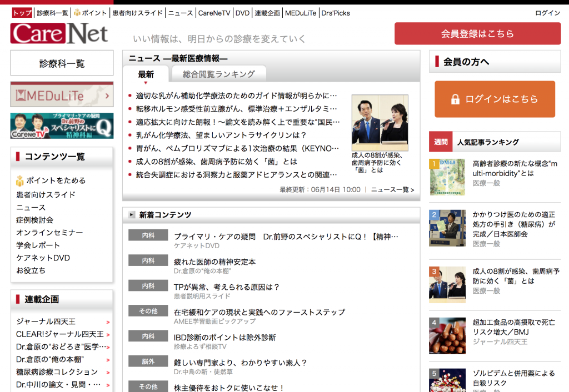
Task: Click the point icon beside ポイントをためる
Action: point(19,180)
